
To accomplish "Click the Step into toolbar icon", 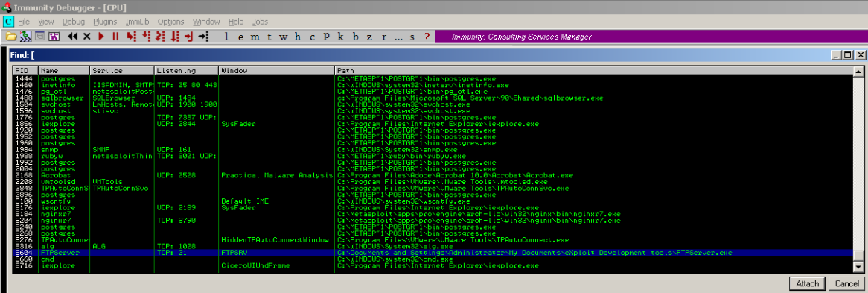I will point(131,37).
